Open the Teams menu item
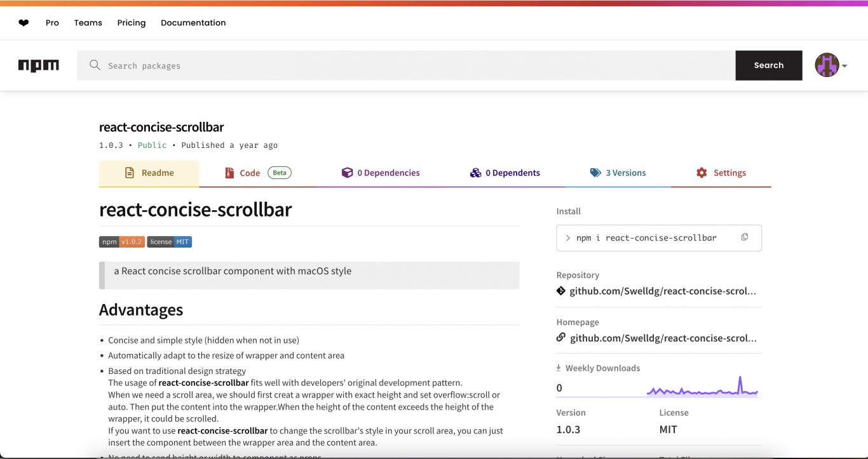This screenshot has width=868, height=459. 88,23
